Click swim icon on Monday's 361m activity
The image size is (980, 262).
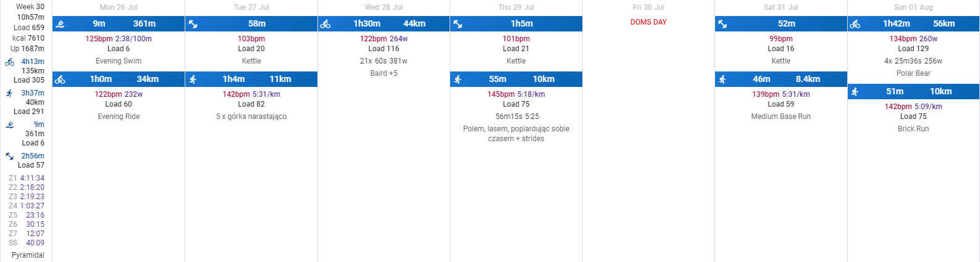click(x=60, y=24)
